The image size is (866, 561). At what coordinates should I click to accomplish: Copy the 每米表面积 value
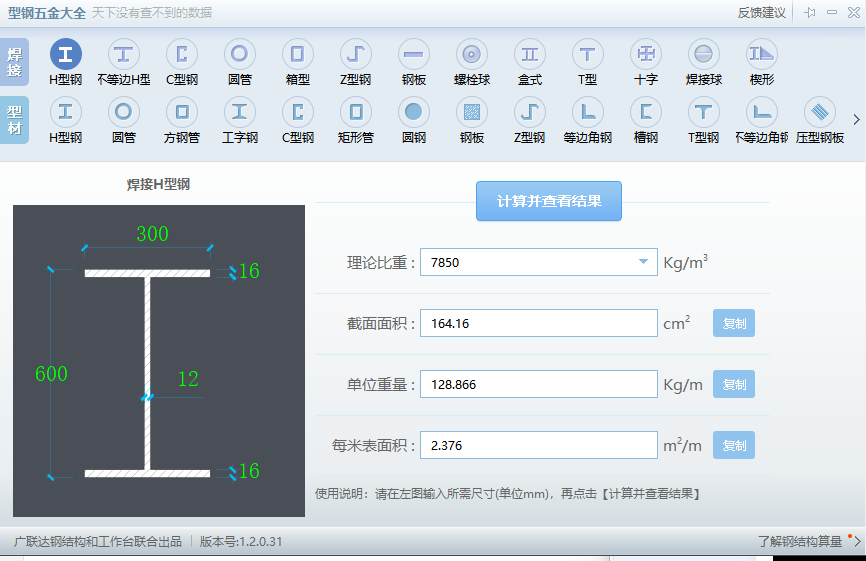(734, 445)
